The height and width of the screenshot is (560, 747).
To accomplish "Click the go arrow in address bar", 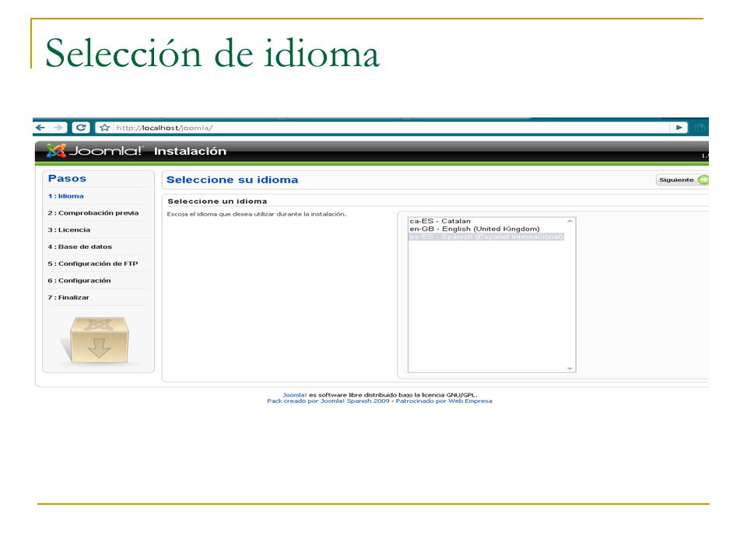I will coord(679,128).
